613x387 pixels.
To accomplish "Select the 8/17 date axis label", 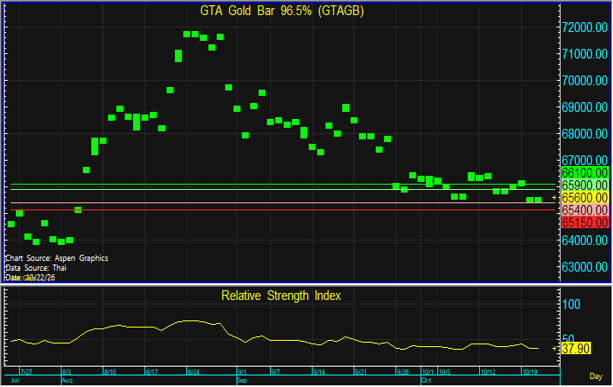I will [152, 372].
